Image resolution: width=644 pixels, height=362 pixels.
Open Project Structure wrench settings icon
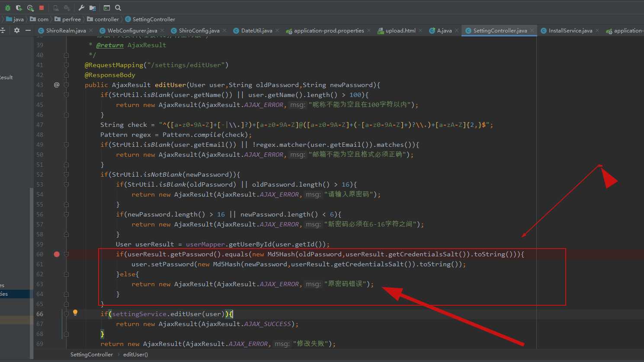(x=81, y=8)
